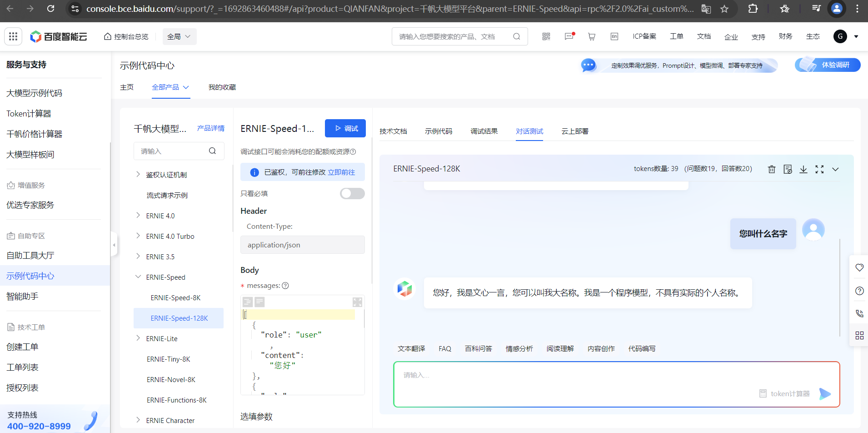The width and height of the screenshot is (868, 433).
Task: Click the help icon beside messages label
Action: [x=285, y=286]
